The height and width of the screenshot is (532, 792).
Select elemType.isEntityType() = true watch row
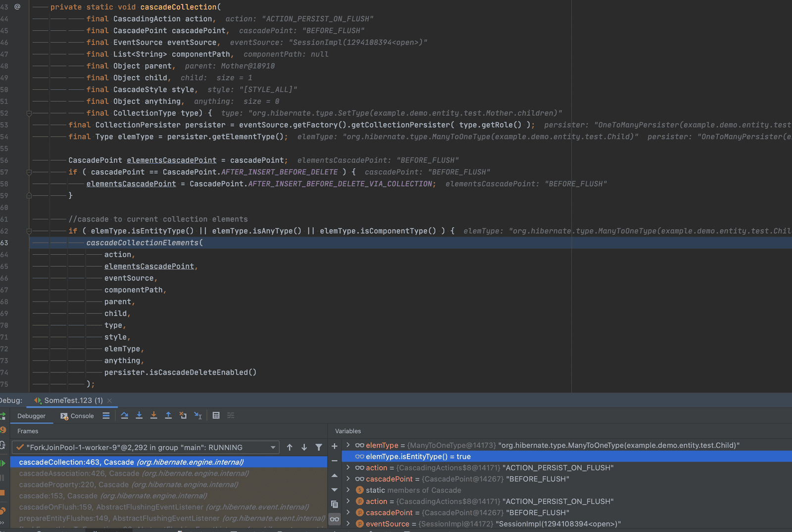567,457
